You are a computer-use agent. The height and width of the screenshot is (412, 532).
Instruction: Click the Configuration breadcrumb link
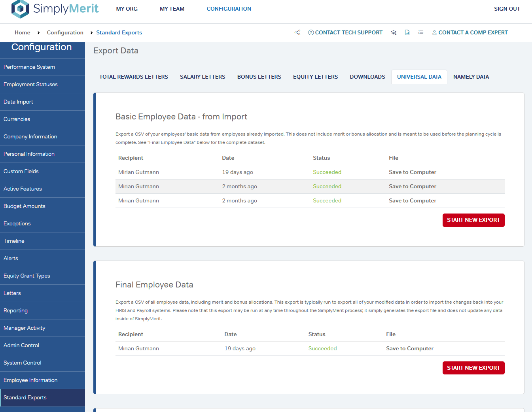(65, 32)
